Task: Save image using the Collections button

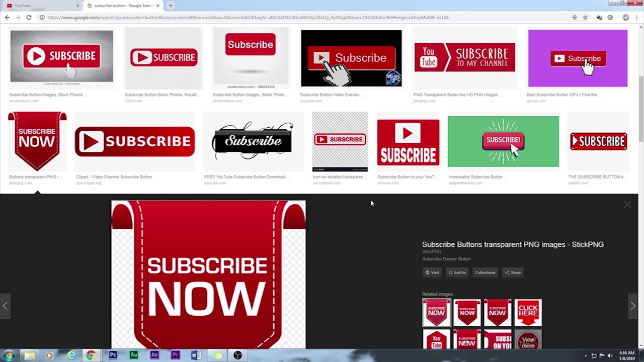Action: [x=485, y=272]
